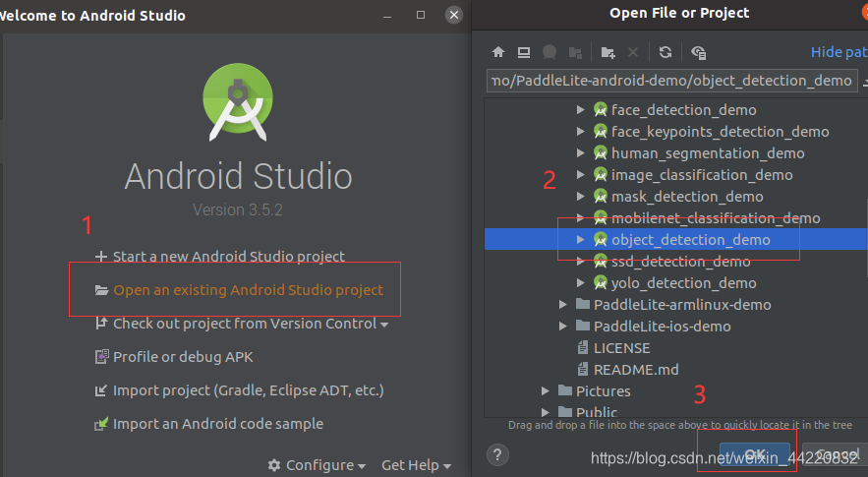Viewport: 868px width, 477px height.
Task: Go to Desktop directory icon
Action: coord(524,52)
